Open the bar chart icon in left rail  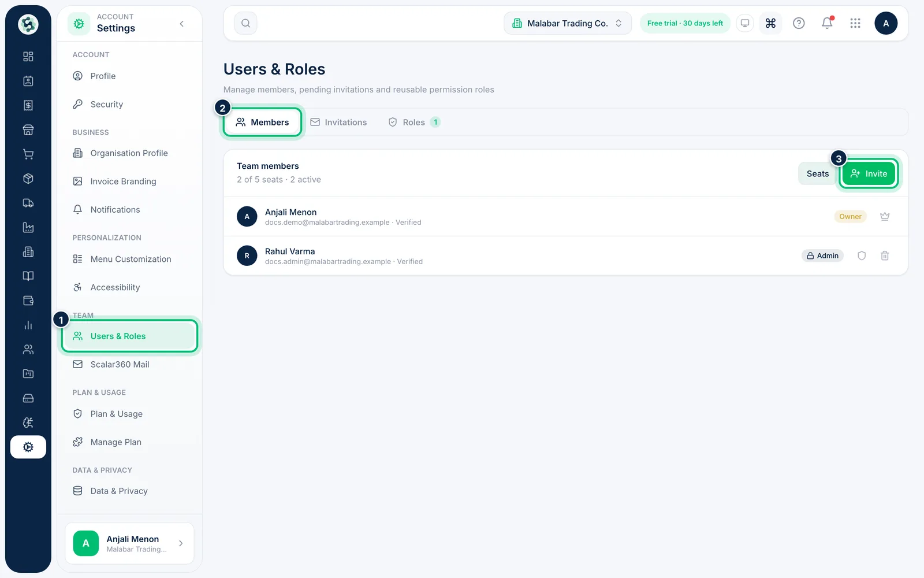point(28,325)
